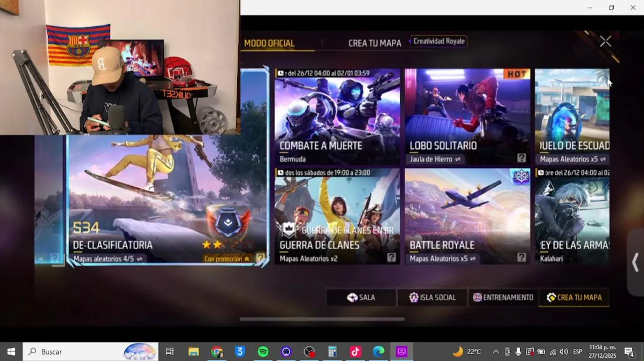Open Task View in the taskbar

[170, 351]
